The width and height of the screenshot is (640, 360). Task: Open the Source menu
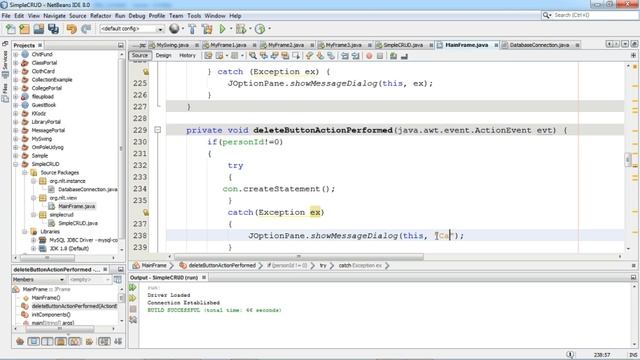[78, 16]
